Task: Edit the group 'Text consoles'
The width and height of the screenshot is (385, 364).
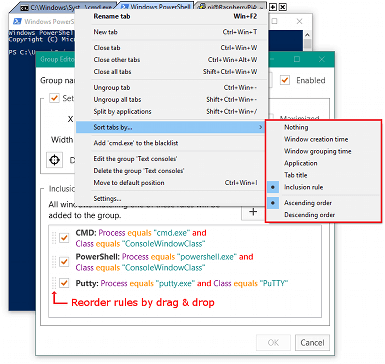Action: click(x=171, y=159)
